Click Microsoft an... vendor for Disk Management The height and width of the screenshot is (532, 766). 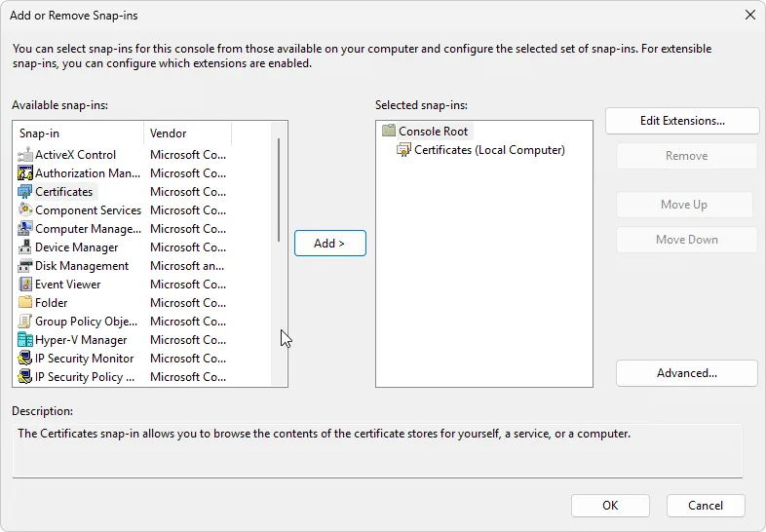pos(187,266)
